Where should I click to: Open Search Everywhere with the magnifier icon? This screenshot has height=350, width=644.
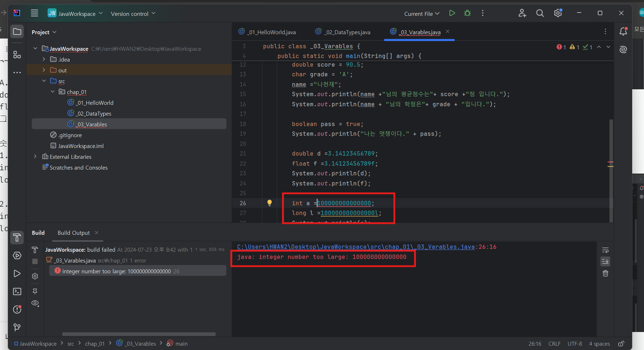pyautogui.click(x=540, y=13)
